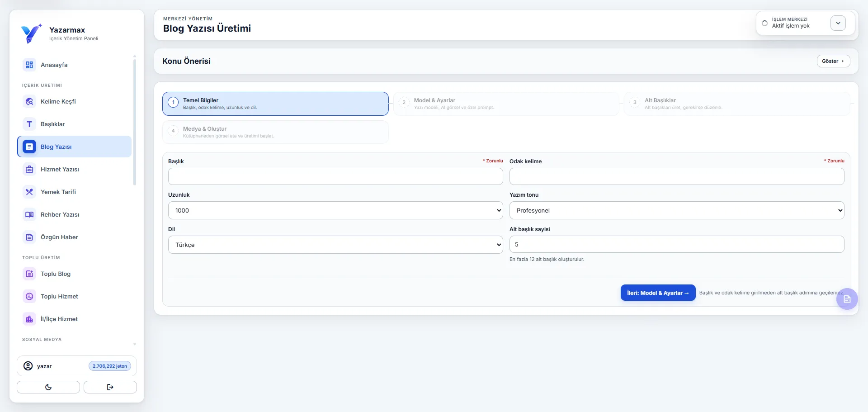Screen dimensions: 868x412
Task: Click the logout arrow icon button
Action: [x=110, y=387]
